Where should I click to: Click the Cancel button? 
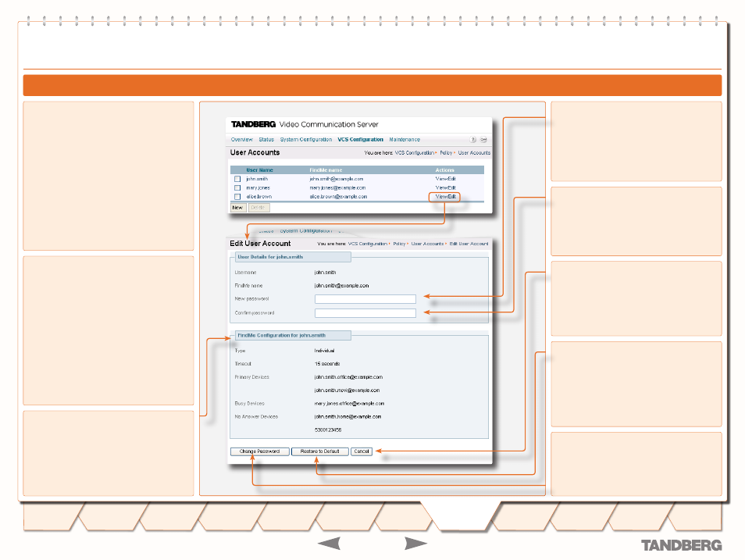tap(362, 451)
